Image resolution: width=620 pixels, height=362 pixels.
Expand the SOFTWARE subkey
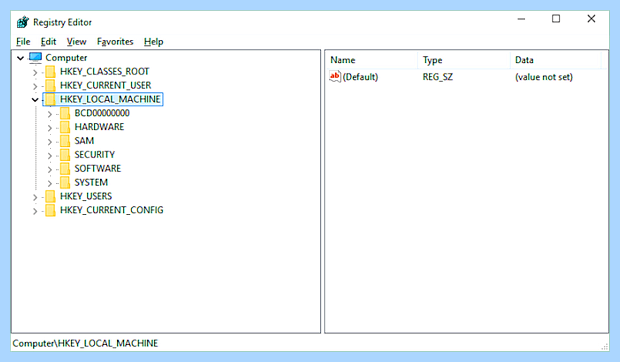tap(49, 169)
